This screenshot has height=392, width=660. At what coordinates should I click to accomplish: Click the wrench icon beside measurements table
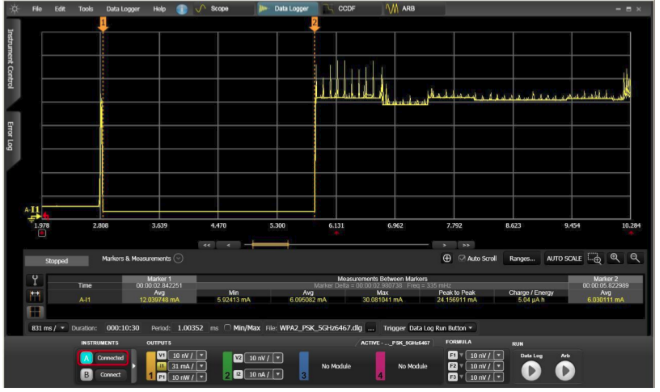pos(35,280)
